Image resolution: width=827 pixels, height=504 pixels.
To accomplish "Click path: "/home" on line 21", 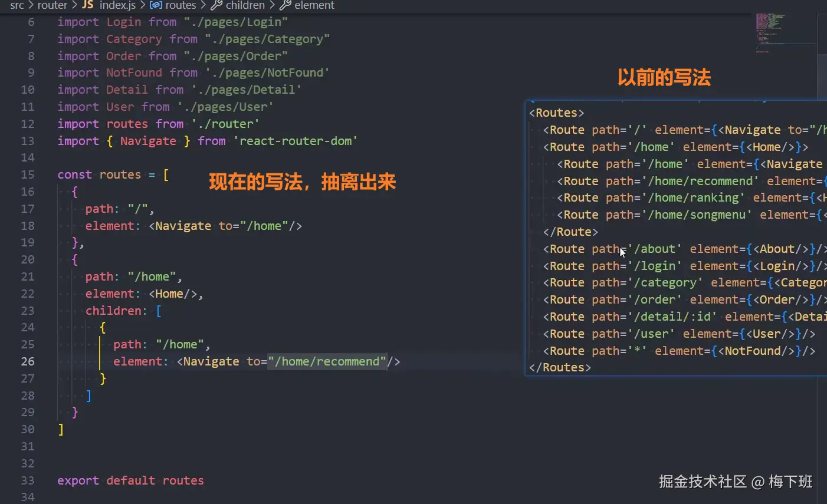I will coord(134,276).
